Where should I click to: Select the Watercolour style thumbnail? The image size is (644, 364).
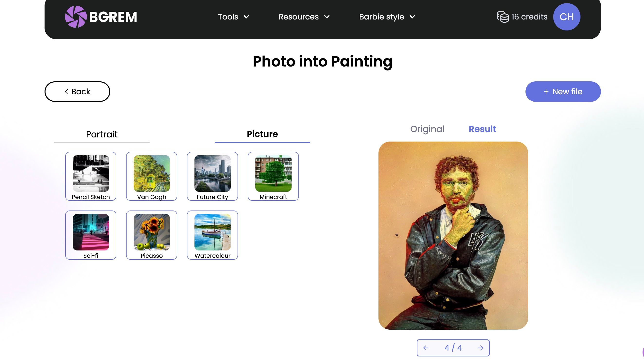coord(212,233)
